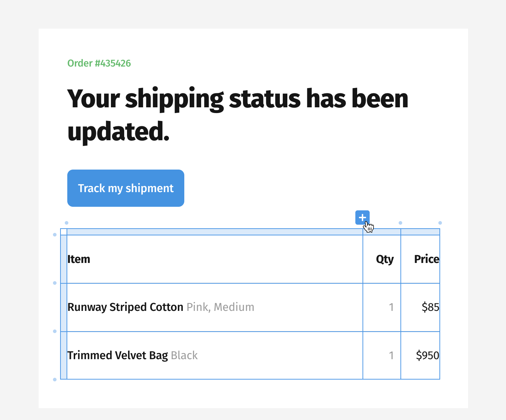The image size is (506, 420).
Task: Click the column handle above Price column
Action: 420,232
